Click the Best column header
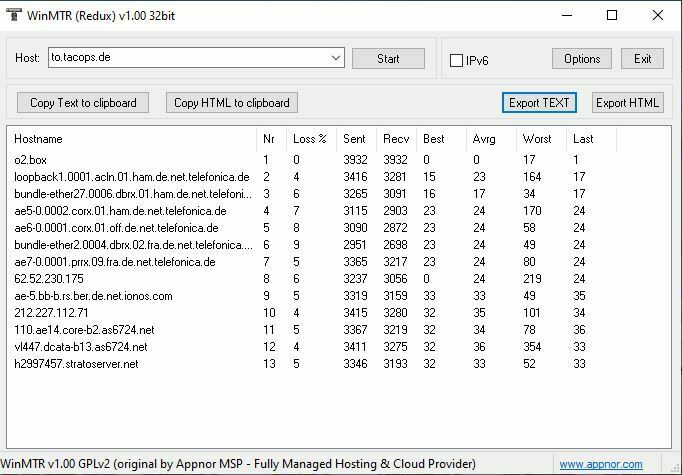 [441, 139]
